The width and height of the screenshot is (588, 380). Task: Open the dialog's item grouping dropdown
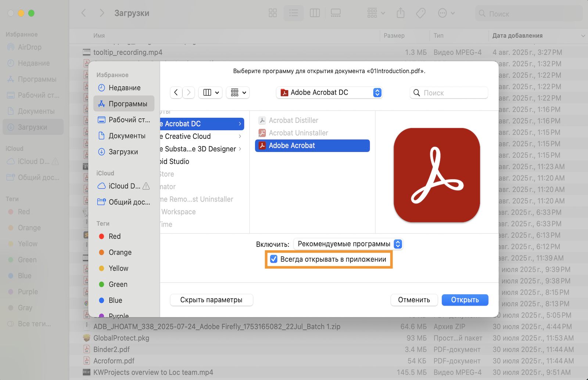238,93
